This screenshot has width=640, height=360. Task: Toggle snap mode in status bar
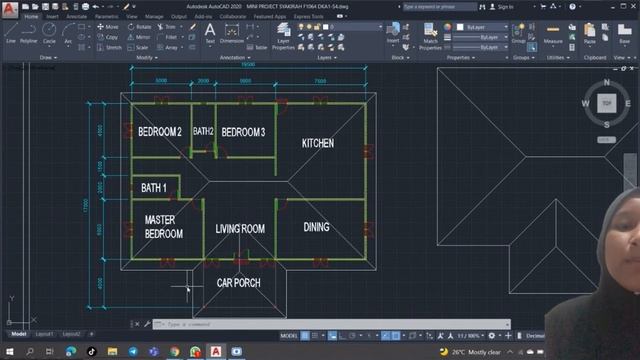click(x=315, y=336)
